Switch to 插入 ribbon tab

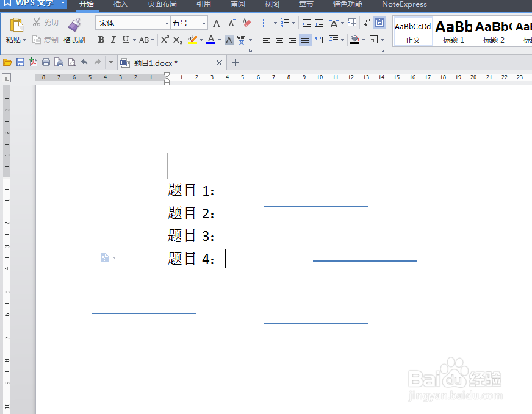[x=120, y=4]
